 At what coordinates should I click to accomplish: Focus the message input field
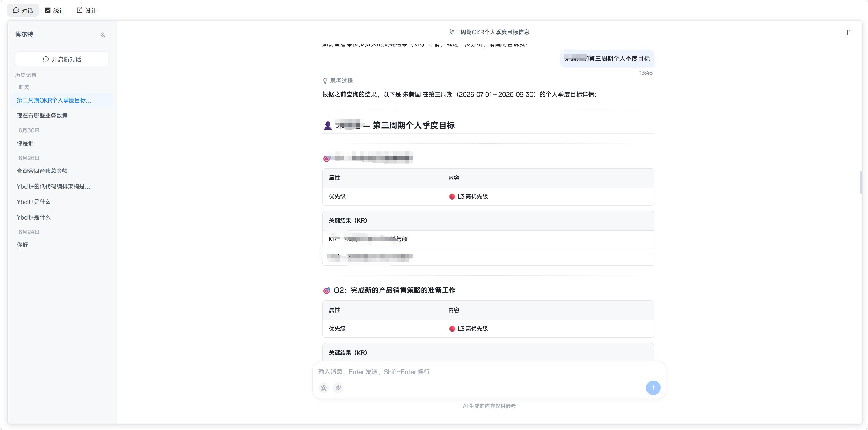pyautogui.click(x=489, y=372)
